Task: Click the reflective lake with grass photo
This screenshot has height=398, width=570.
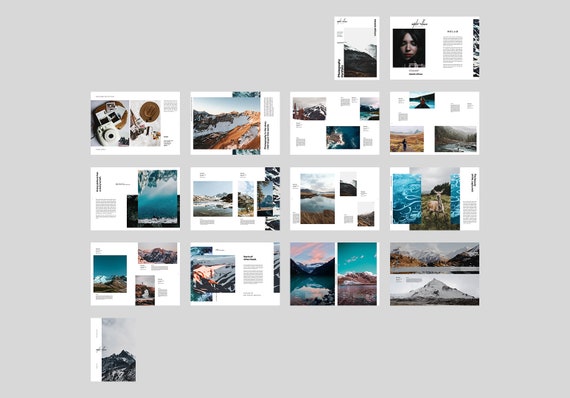Action: [x=317, y=198]
